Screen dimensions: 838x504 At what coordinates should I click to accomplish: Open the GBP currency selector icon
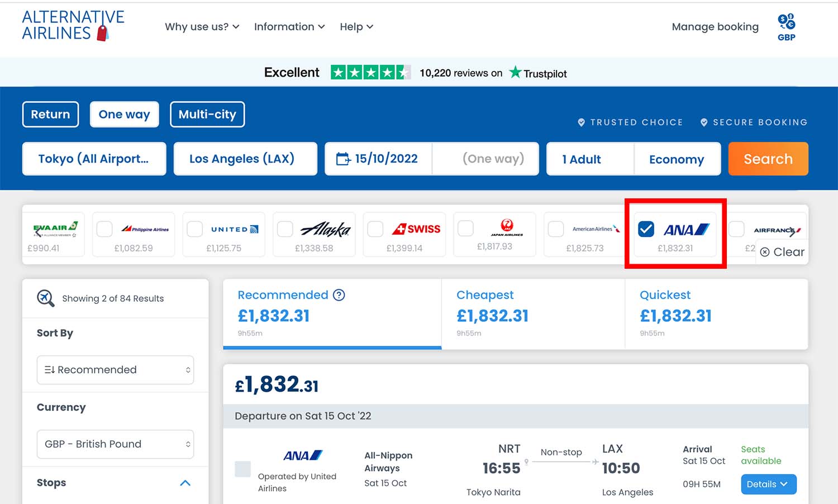786,27
